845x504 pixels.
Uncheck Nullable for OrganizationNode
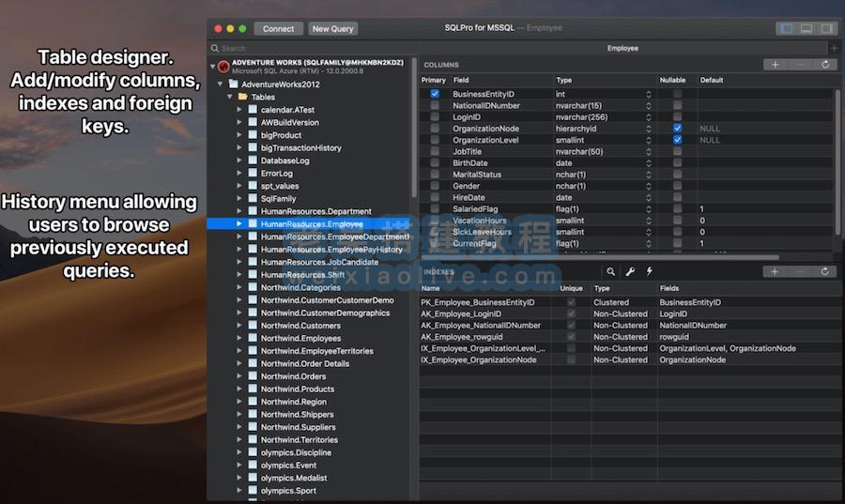pos(677,129)
